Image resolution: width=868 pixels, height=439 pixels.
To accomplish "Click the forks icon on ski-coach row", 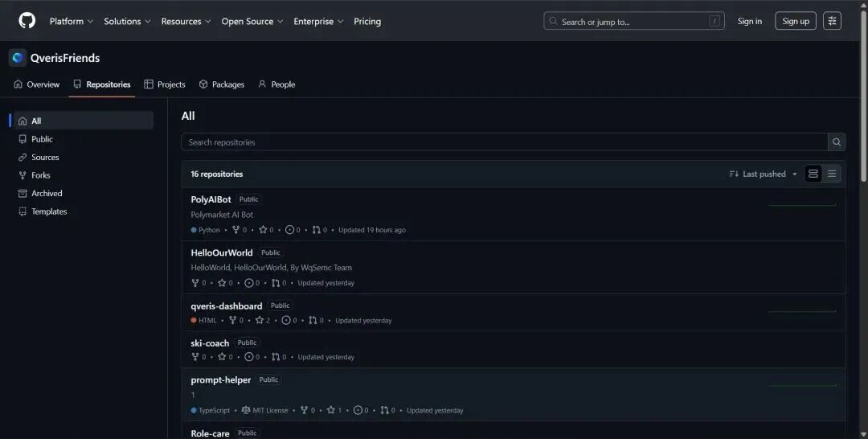I will pos(194,357).
